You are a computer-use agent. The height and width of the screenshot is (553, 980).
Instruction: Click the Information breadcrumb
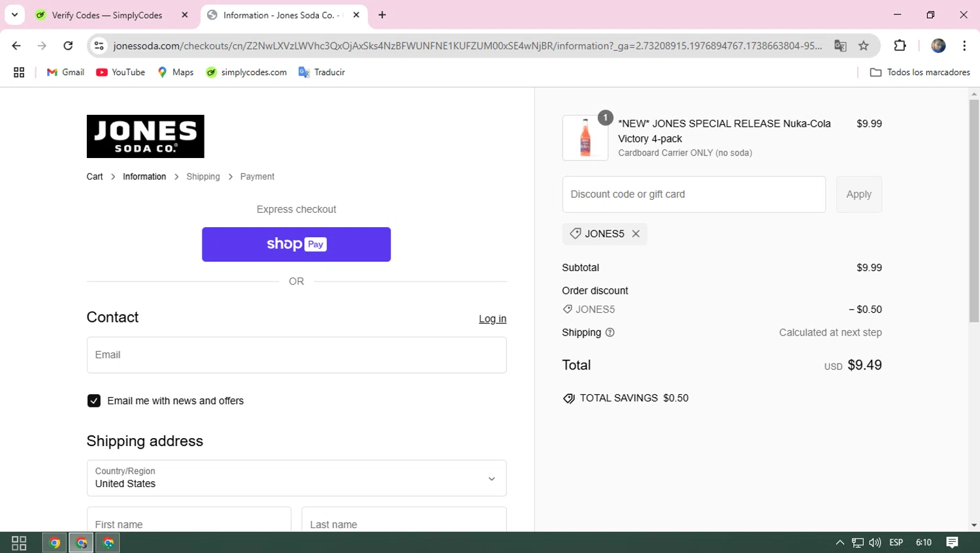144,177
